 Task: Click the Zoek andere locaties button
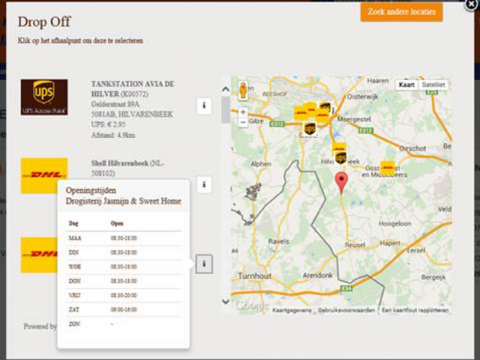402,12
